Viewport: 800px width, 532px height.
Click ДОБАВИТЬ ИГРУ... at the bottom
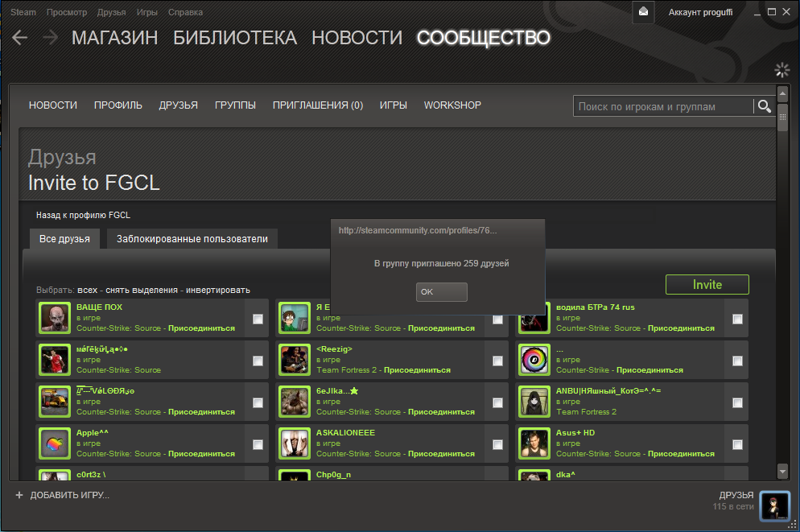(69, 495)
